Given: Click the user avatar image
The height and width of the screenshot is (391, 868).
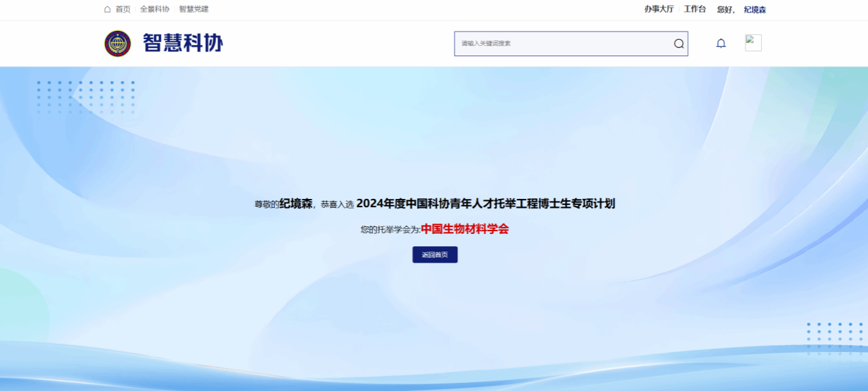Looking at the screenshot, I should click(753, 43).
